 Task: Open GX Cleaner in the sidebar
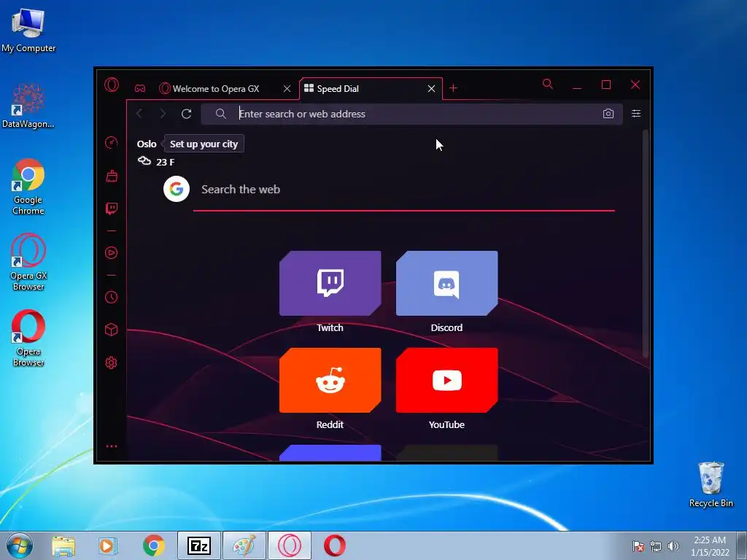pyautogui.click(x=112, y=176)
